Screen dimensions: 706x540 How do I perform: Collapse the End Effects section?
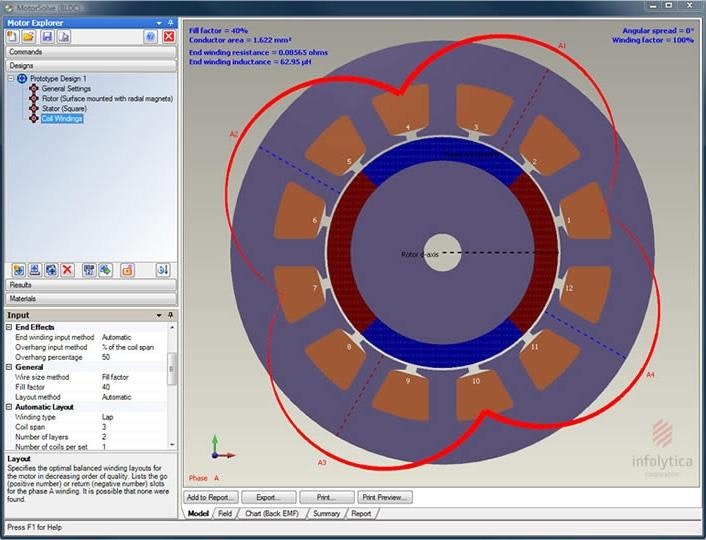9,327
